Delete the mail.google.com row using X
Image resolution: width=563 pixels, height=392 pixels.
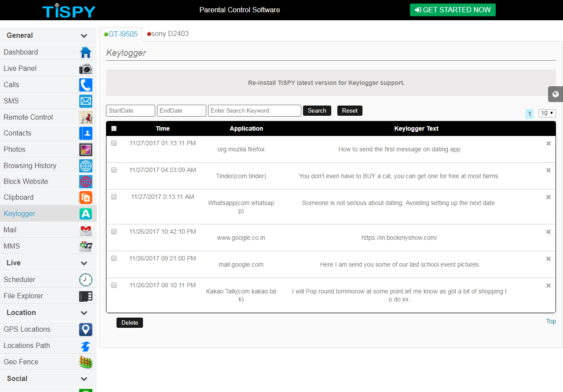click(x=548, y=259)
